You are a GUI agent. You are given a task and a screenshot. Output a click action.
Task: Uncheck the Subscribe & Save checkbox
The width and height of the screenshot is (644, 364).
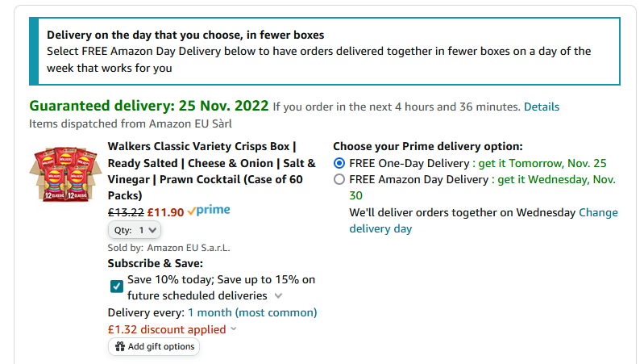coord(117,287)
